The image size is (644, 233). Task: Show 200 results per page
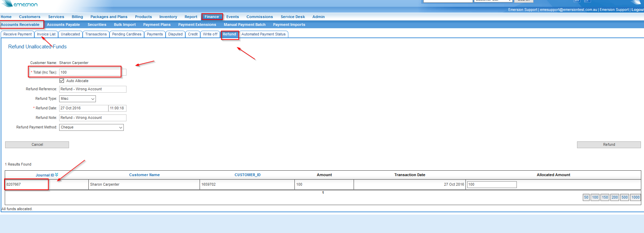click(614, 197)
